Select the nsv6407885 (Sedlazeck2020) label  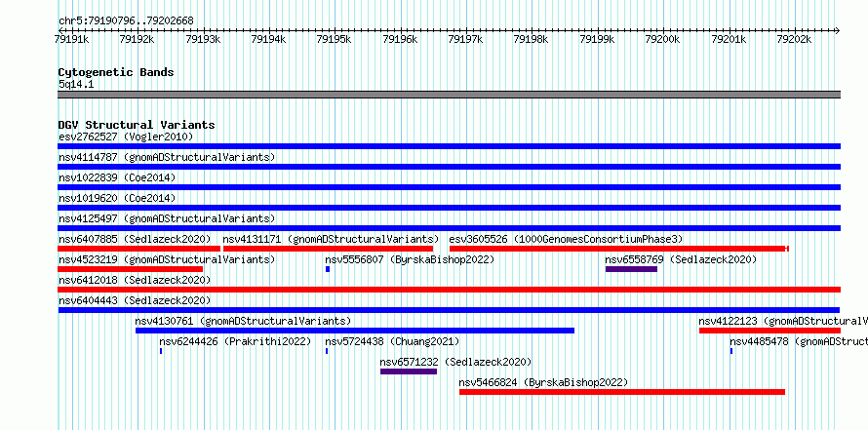click(135, 239)
